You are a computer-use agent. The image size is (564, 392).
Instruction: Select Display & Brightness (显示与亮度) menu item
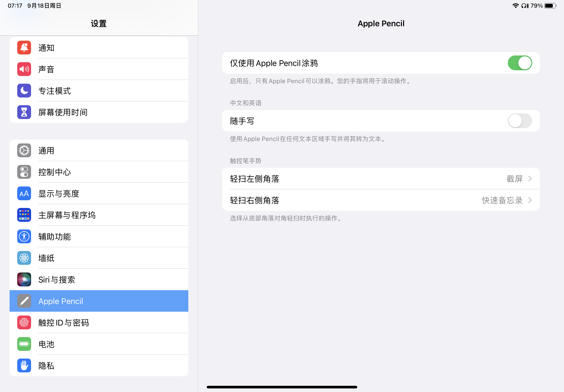(59, 194)
